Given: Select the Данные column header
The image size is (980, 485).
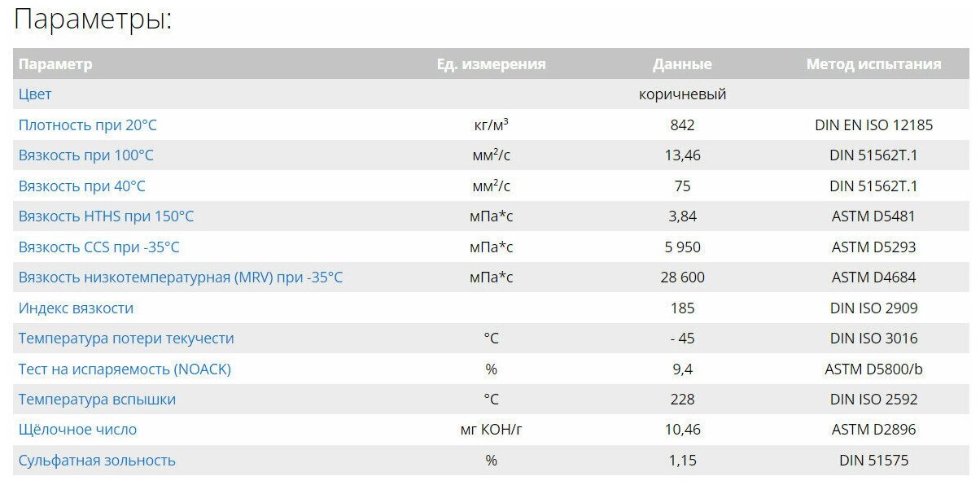Looking at the screenshot, I should pos(682,64).
